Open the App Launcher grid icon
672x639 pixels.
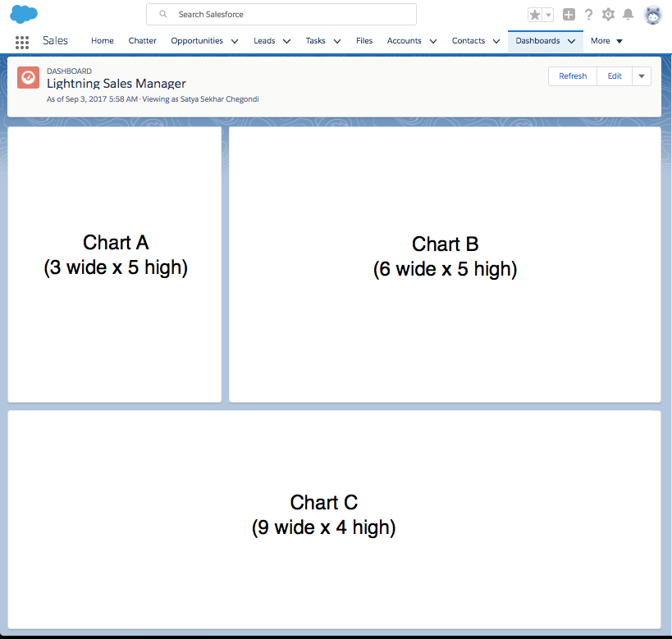(x=22, y=42)
